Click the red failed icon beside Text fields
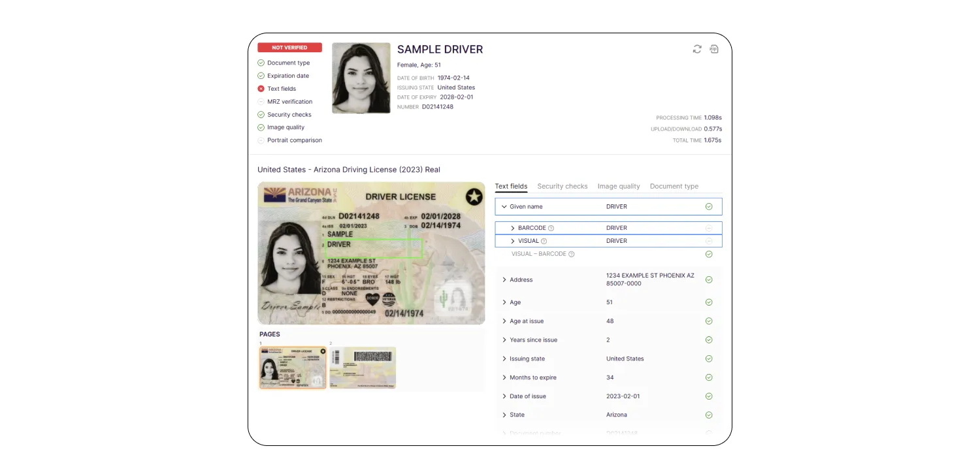 point(261,89)
